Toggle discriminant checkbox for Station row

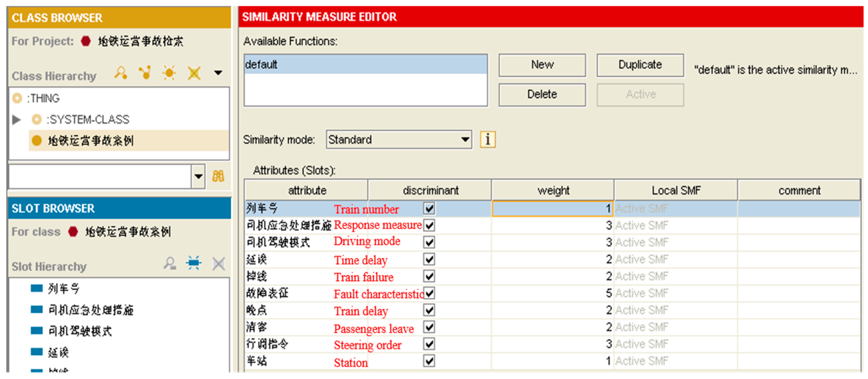click(429, 361)
